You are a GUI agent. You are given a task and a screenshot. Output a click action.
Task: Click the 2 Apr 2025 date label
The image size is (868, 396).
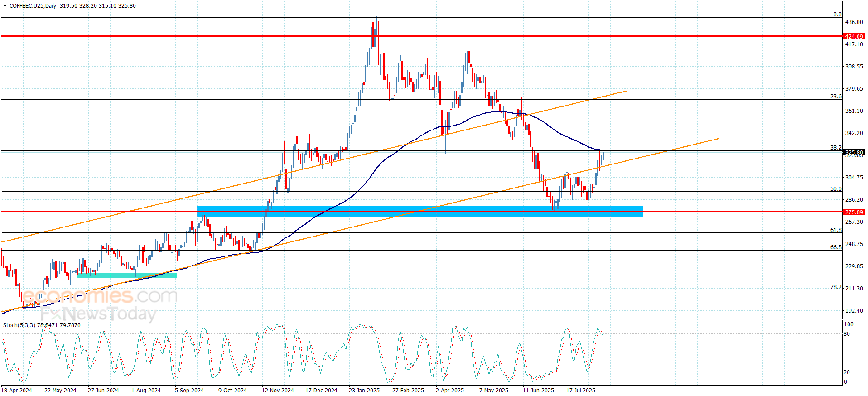coord(450,391)
